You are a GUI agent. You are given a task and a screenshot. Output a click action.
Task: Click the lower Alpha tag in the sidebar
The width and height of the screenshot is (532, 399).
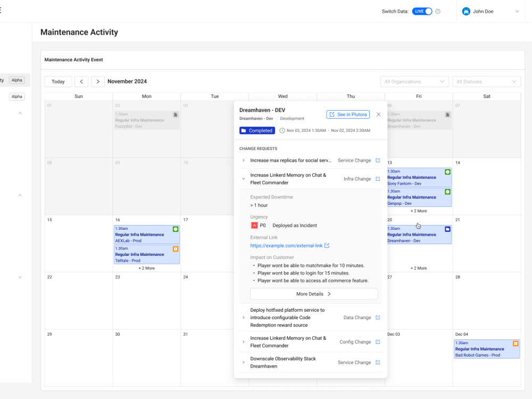pos(16,97)
